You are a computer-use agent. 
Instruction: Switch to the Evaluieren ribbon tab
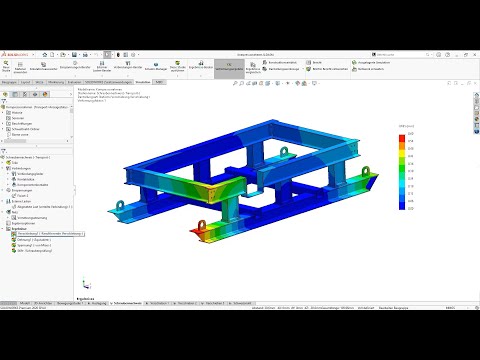click(x=74, y=82)
